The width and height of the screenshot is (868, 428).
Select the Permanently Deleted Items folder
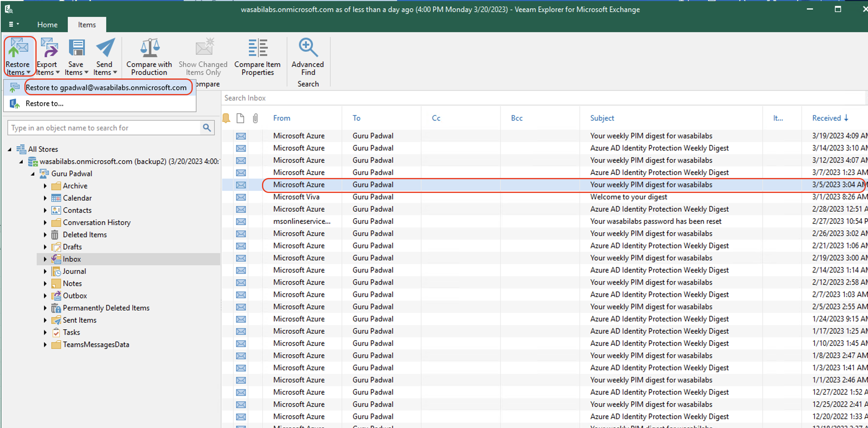click(106, 308)
